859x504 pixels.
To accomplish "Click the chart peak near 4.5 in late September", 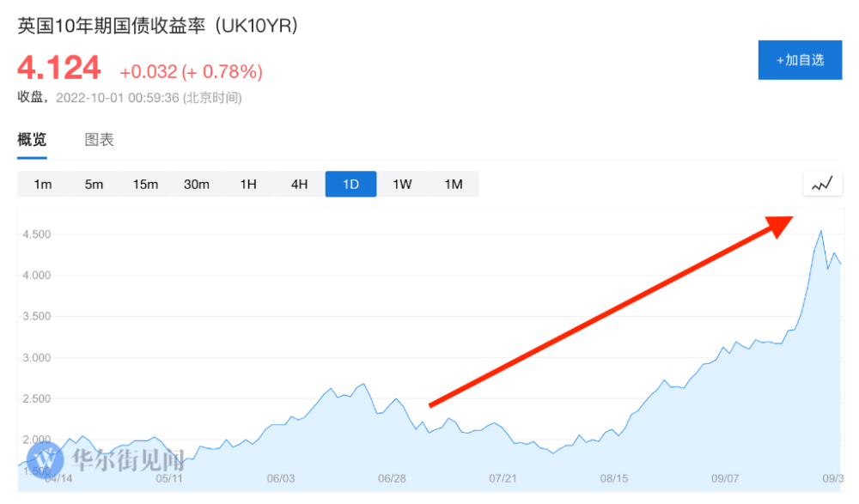I will (x=820, y=232).
